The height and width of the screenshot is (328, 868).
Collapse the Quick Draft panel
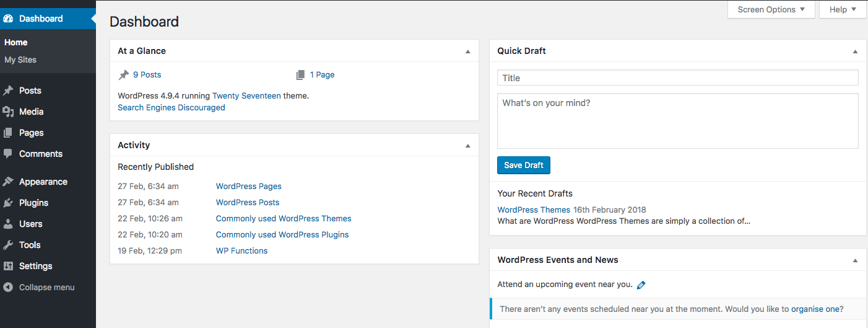coord(856,51)
